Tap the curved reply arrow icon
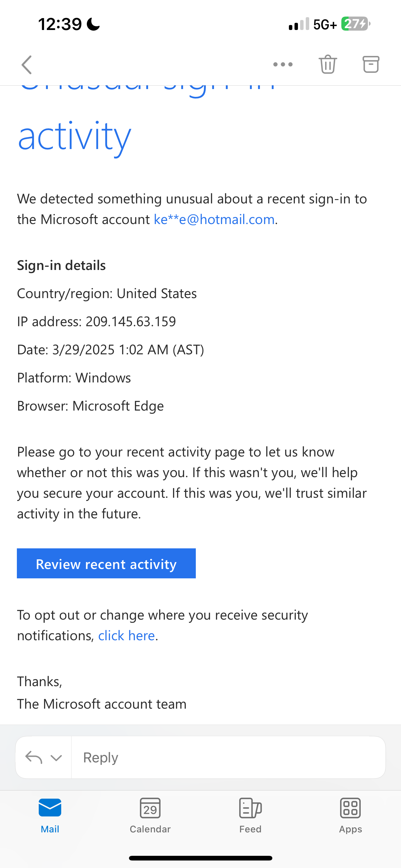 pos(34,757)
